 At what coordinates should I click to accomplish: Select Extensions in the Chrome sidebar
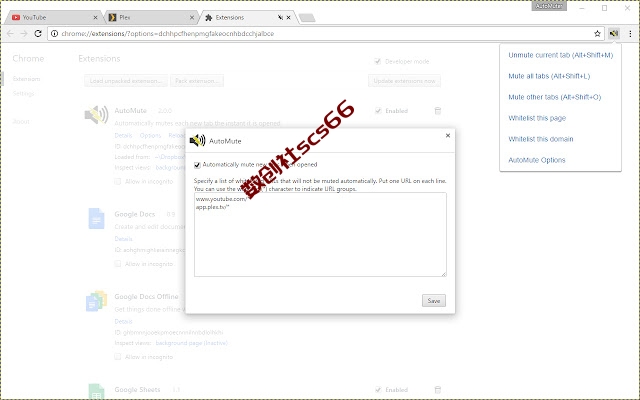pyautogui.click(x=27, y=79)
